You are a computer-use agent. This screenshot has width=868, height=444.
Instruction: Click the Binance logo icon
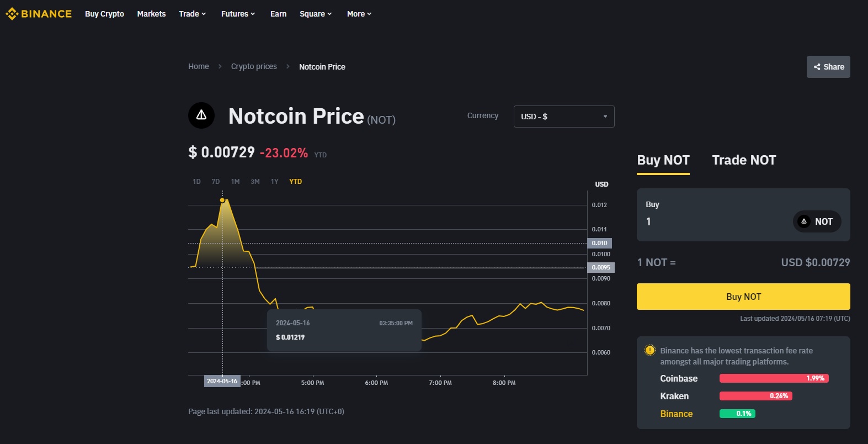[12, 14]
